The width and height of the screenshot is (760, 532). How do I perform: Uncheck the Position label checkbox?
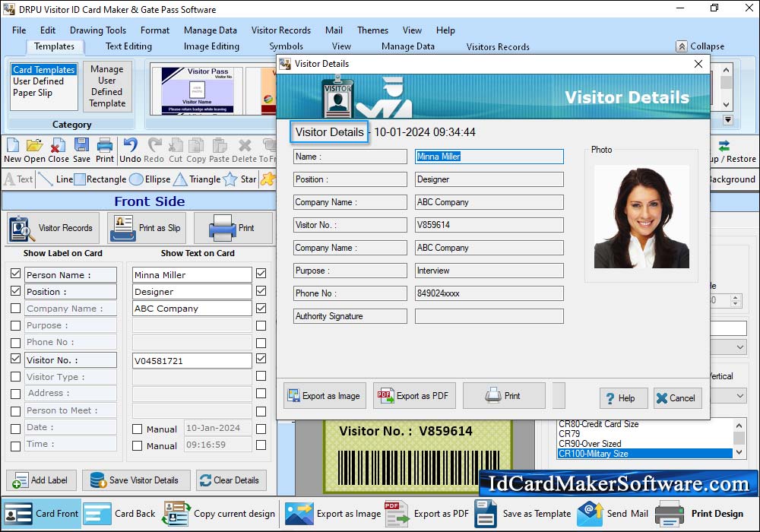[x=15, y=291]
